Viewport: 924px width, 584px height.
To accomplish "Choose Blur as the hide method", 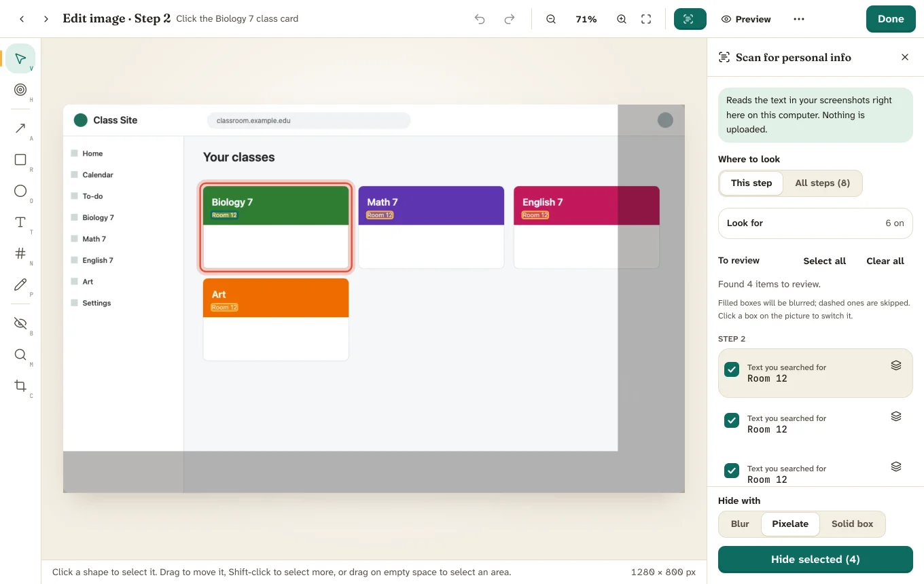I will click(740, 524).
